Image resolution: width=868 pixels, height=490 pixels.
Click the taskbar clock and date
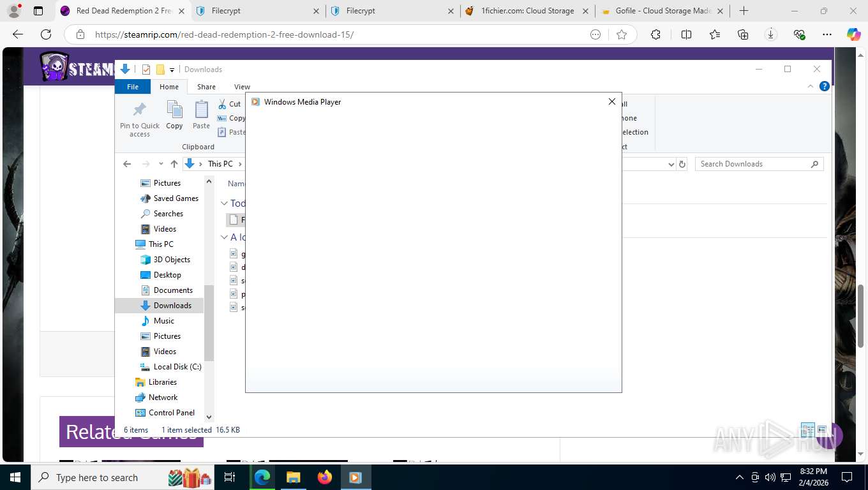point(813,477)
